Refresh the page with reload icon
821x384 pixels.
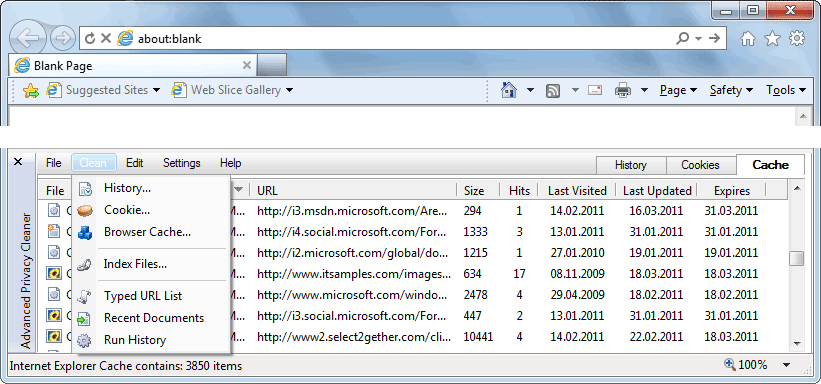[90, 38]
